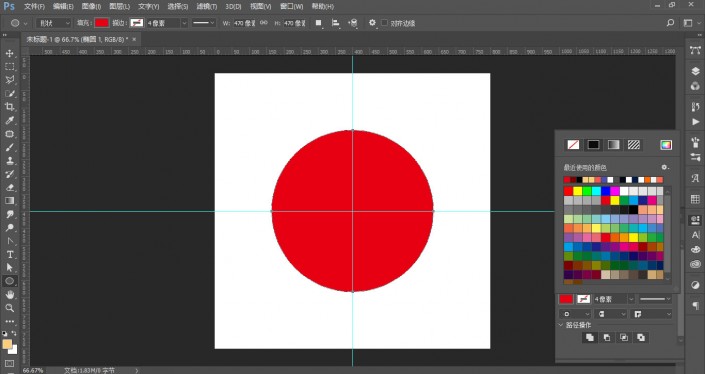This screenshot has height=374, width=705.
Task: Open the Paragraph panel icon
Action: pyautogui.click(x=695, y=306)
